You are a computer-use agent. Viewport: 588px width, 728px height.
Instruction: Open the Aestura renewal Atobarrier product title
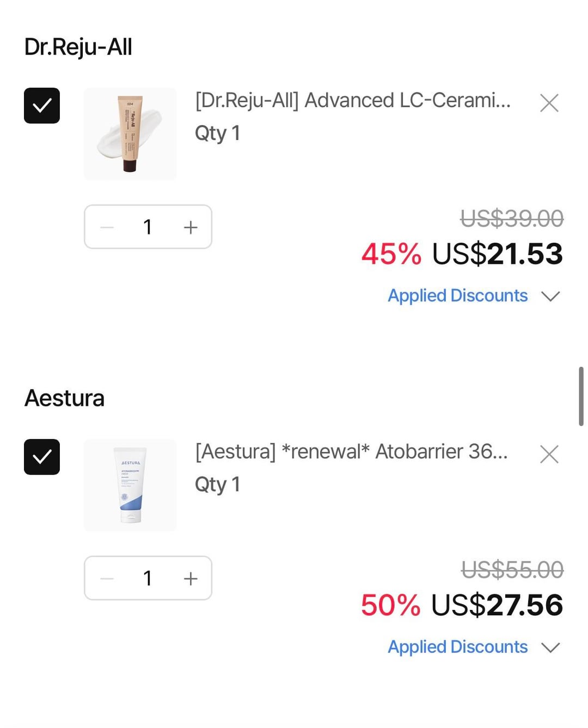pyautogui.click(x=351, y=452)
